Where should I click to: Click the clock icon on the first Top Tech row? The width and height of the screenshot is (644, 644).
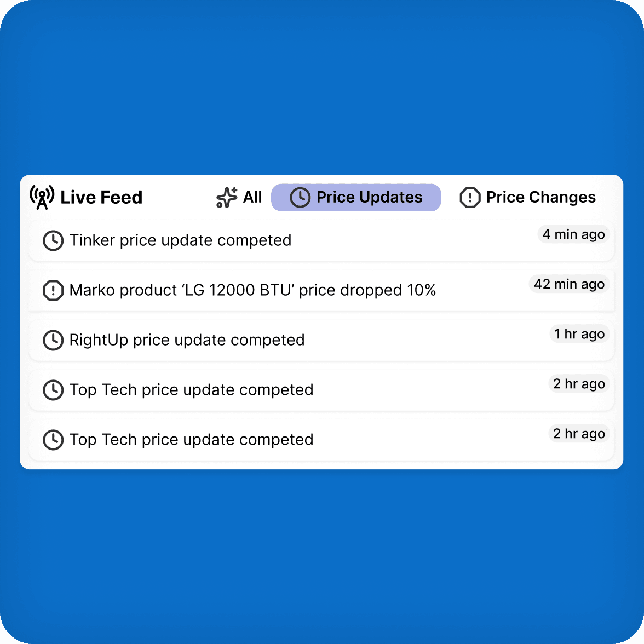click(x=53, y=390)
